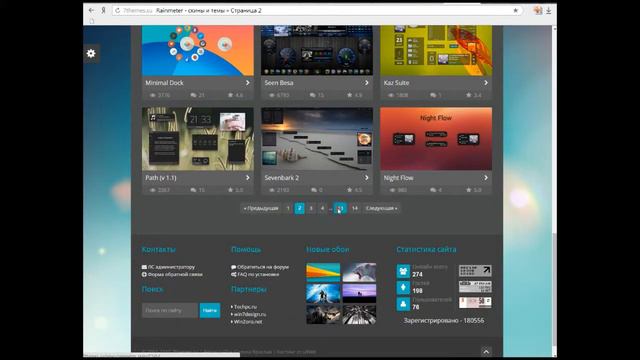
Task: Open the WinZoro.net partner link
Action: (x=247, y=322)
